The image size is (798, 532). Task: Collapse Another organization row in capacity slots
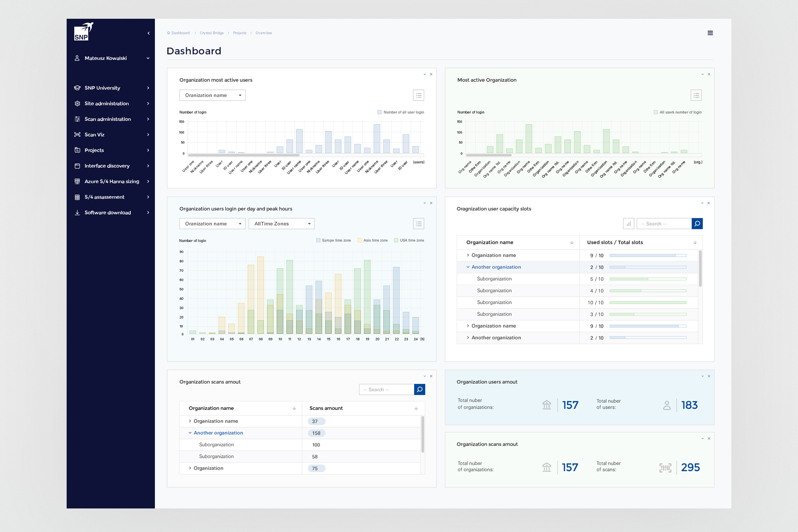coord(468,267)
